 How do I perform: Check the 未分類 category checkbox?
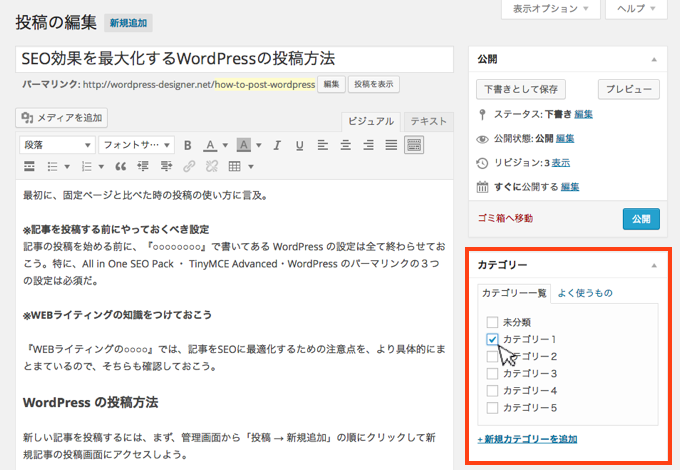(492, 322)
